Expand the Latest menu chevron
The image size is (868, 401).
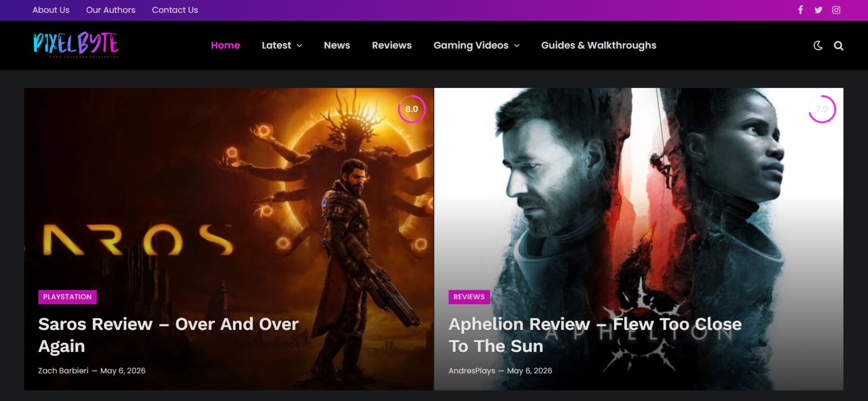(x=299, y=46)
